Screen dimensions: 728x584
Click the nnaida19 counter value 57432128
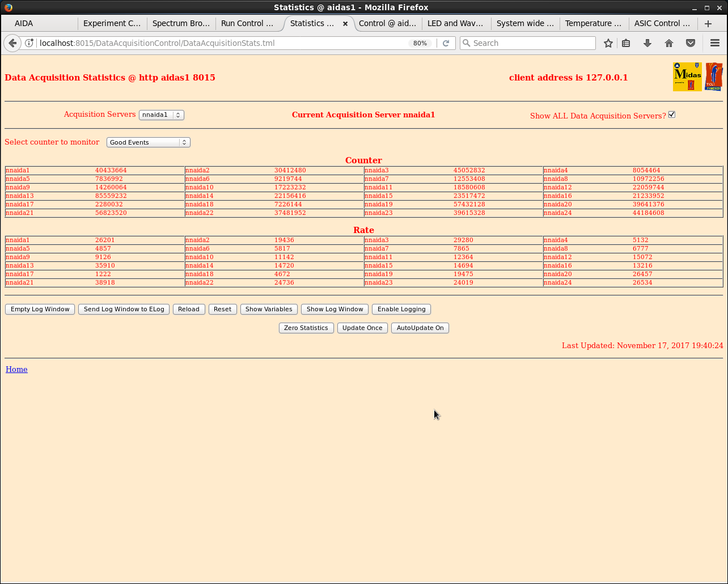click(x=469, y=204)
